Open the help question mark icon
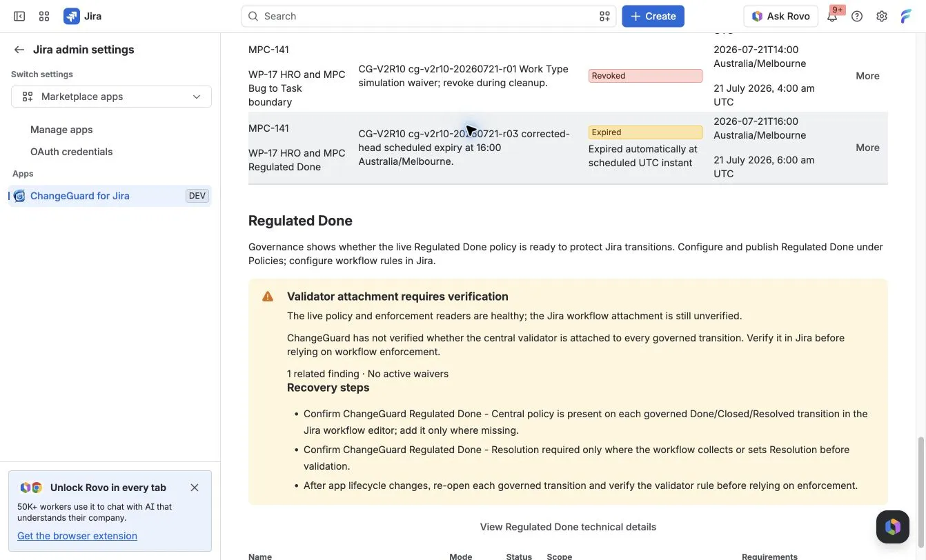The image size is (926, 560). point(857,16)
